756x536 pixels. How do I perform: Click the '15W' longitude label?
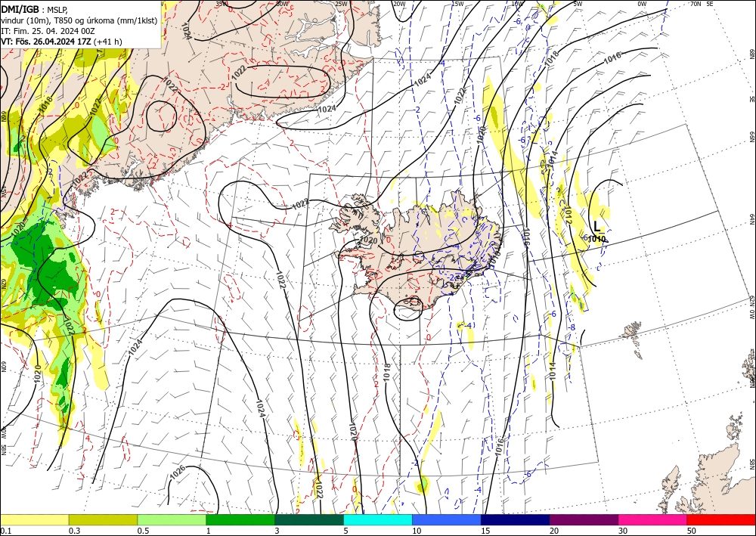coord(457,4)
